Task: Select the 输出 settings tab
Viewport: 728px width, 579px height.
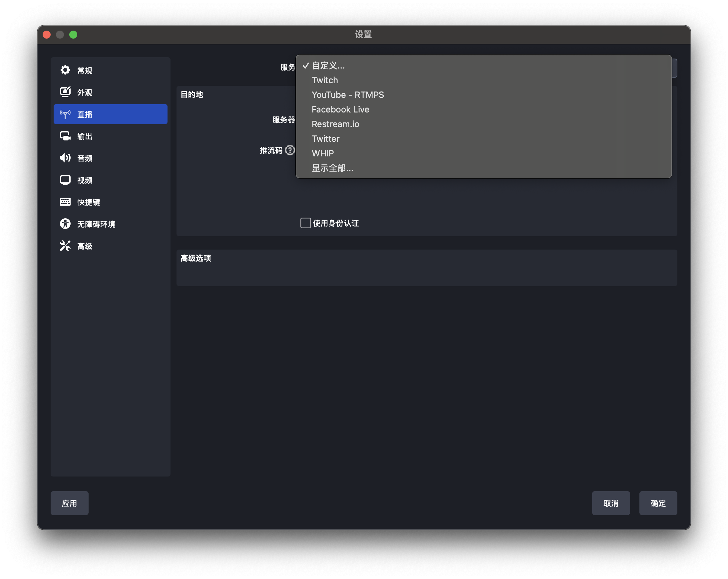Action: coord(111,136)
